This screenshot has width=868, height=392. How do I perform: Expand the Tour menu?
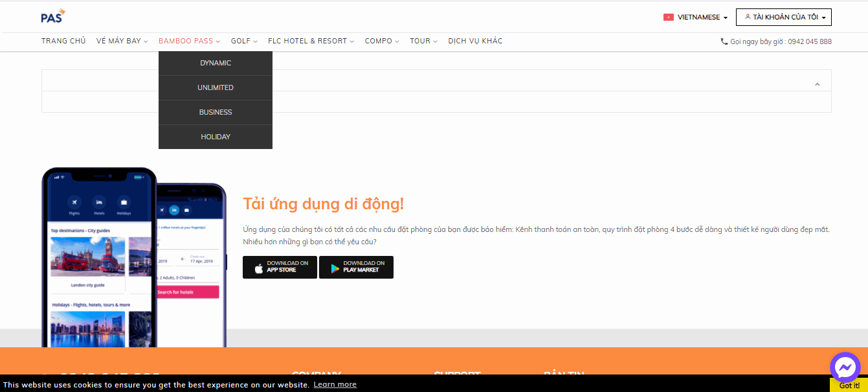pos(424,41)
